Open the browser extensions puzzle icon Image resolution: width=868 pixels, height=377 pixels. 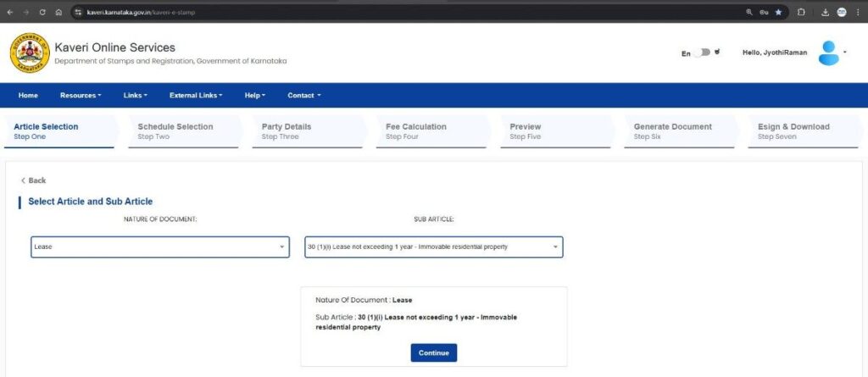801,12
